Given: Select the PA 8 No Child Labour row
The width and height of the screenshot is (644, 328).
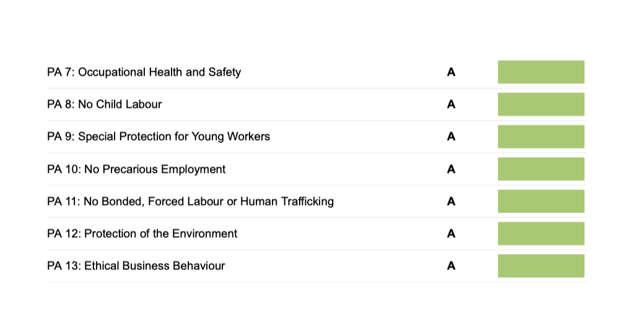Looking at the screenshot, I should pyautogui.click(x=316, y=104).
